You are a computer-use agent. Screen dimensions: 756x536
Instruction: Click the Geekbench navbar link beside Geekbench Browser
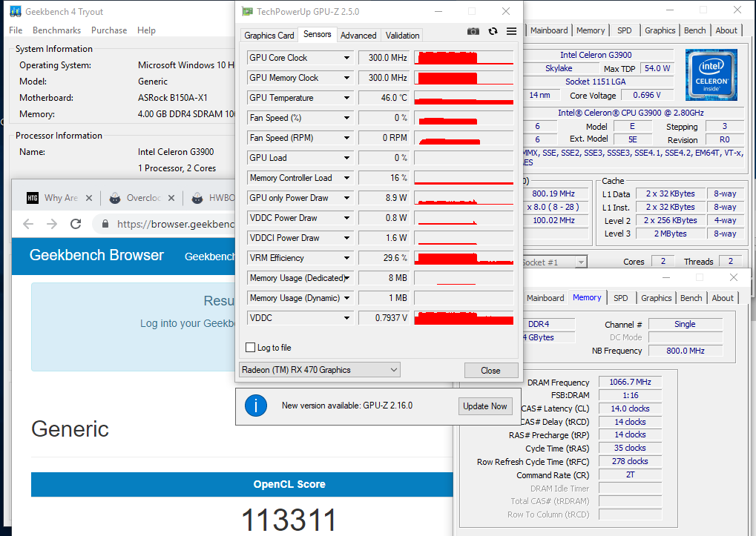pyautogui.click(x=210, y=257)
